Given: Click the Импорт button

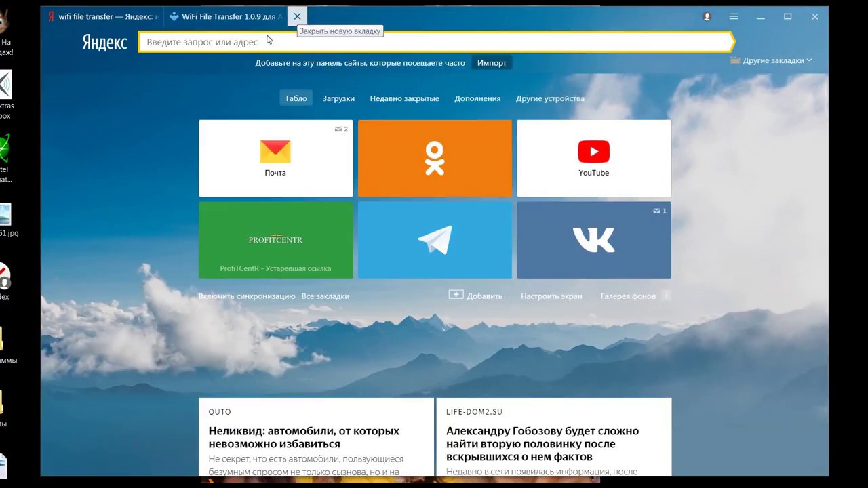Looking at the screenshot, I should point(492,63).
